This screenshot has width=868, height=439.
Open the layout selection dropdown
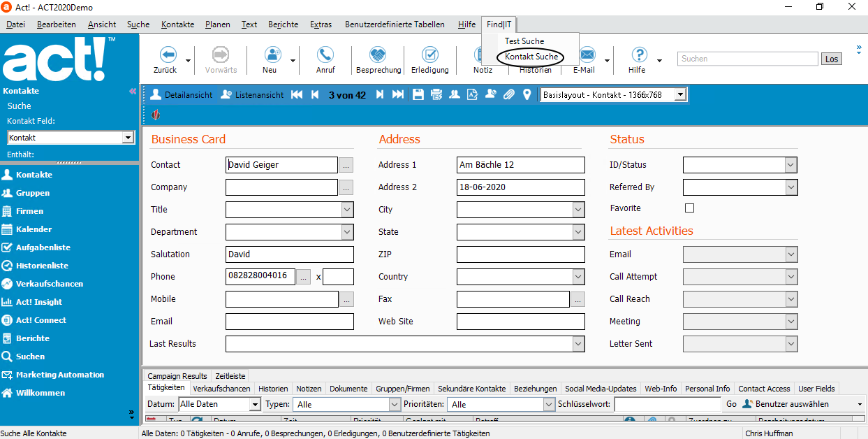[681, 94]
